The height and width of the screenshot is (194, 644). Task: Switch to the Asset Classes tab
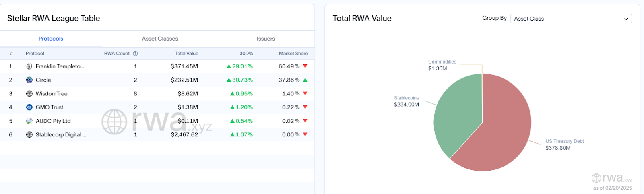coord(160,39)
